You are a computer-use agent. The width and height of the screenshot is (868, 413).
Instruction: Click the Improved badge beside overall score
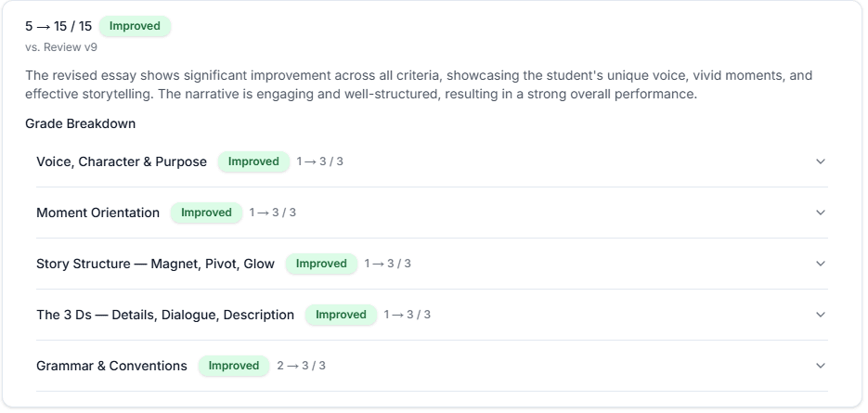(x=135, y=26)
